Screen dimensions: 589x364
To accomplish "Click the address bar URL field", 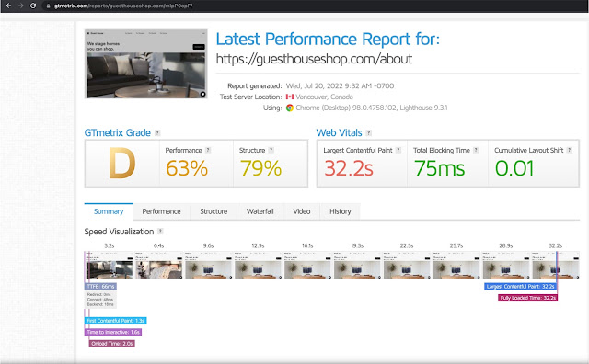I will pos(123,6).
